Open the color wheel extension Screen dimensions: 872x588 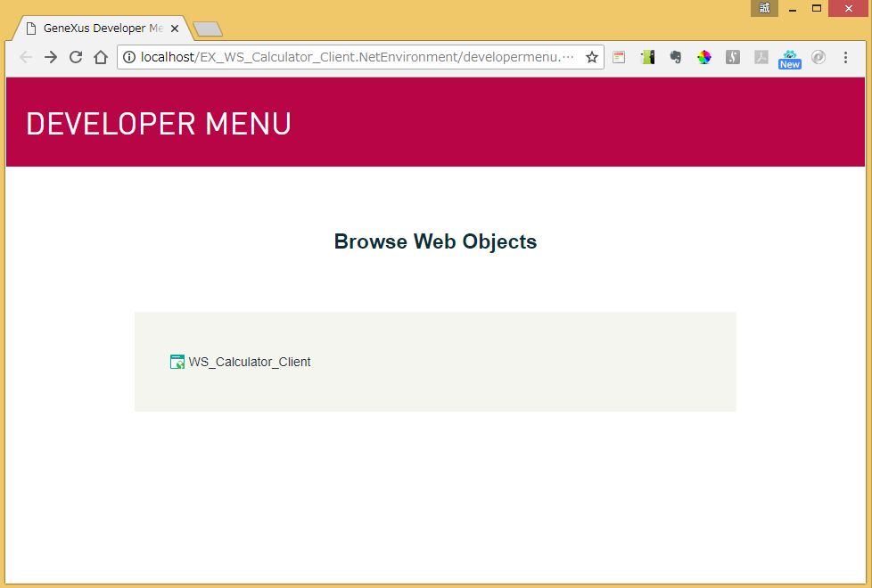point(704,57)
